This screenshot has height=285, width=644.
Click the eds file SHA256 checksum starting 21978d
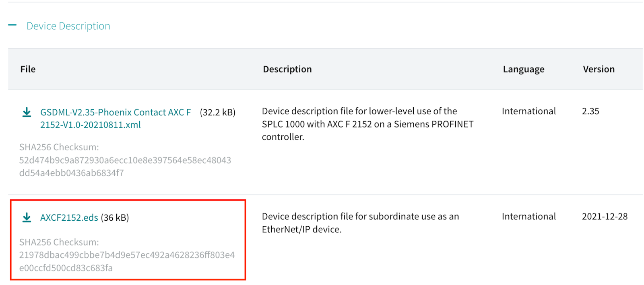click(127, 261)
